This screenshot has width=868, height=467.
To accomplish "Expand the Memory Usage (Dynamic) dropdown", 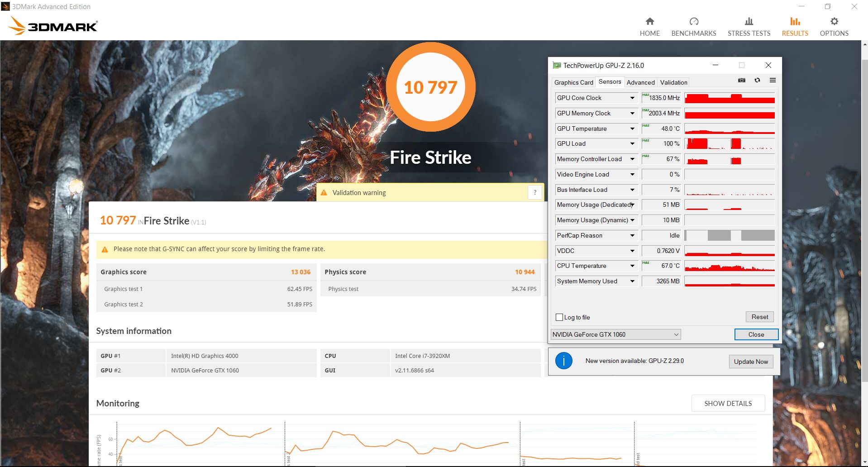I will click(x=632, y=220).
